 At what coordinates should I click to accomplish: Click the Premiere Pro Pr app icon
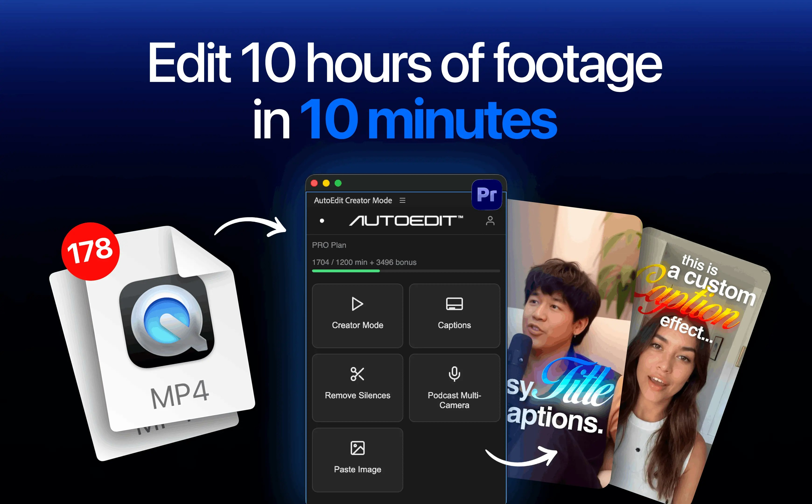(x=487, y=195)
